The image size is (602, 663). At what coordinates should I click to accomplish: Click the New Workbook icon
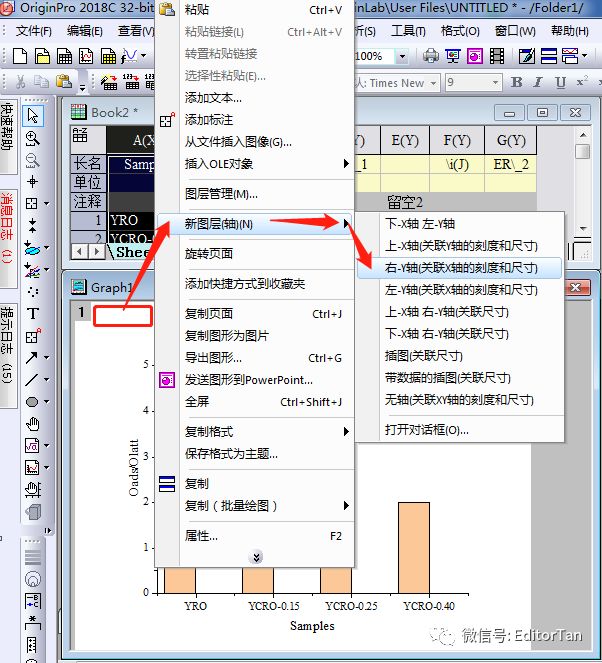click(x=64, y=56)
